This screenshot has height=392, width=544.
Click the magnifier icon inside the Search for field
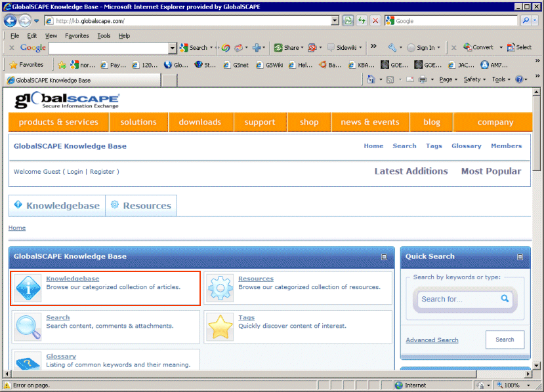tap(505, 298)
